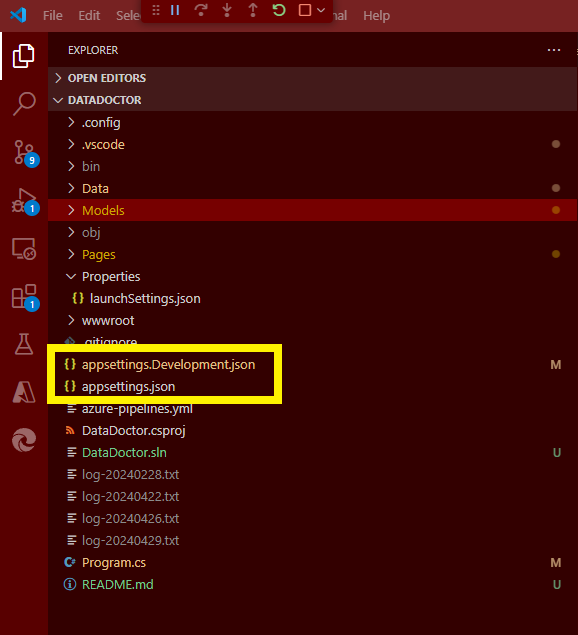
Task: Open the Help menu
Action: (376, 16)
